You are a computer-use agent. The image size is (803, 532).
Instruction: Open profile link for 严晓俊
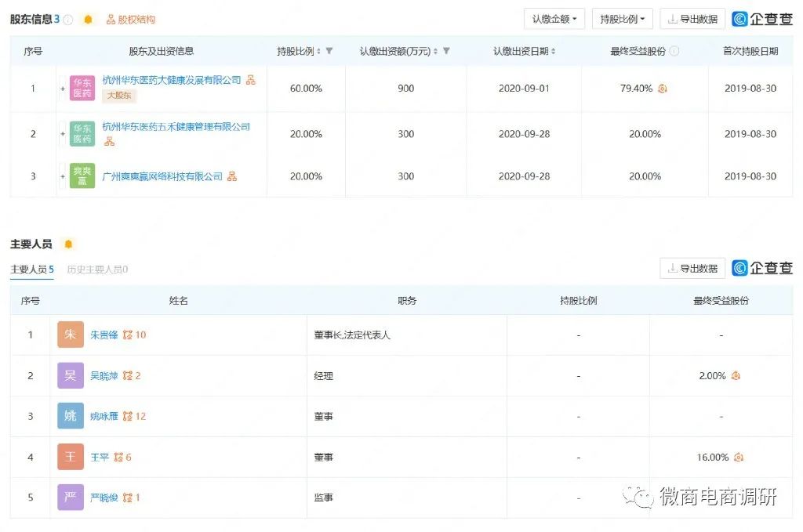tap(104, 498)
